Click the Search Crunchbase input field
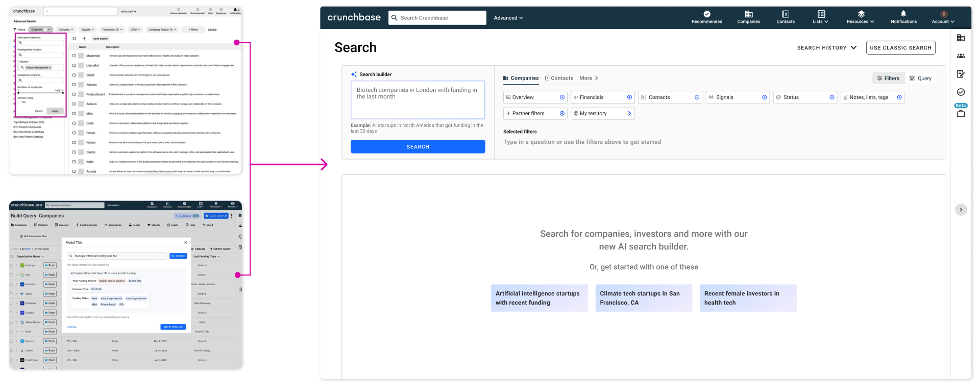 tap(437, 18)
